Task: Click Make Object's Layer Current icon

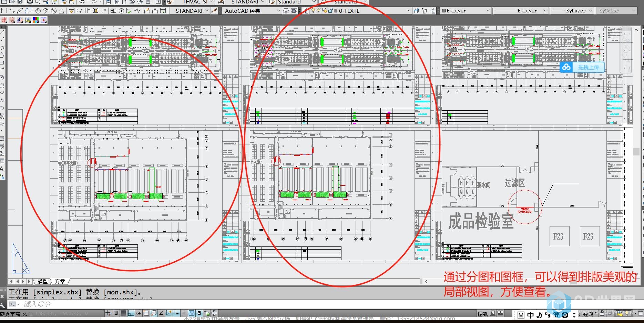Action: (x=417, y=11)
